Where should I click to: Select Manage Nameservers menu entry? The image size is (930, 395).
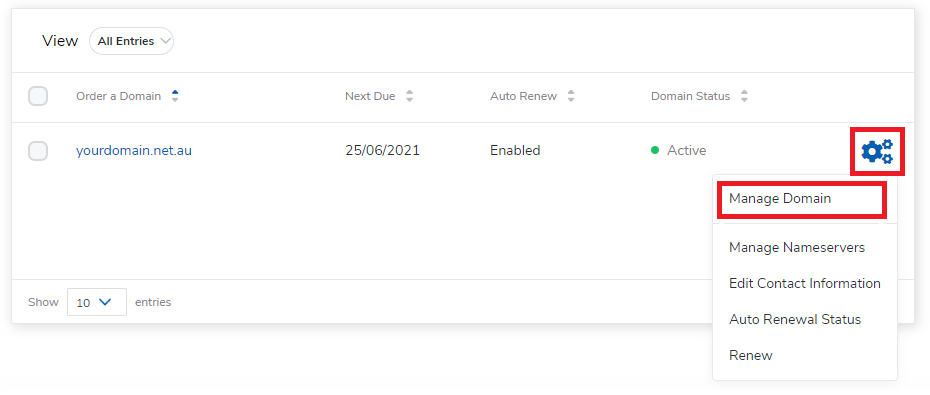(797, 247)
